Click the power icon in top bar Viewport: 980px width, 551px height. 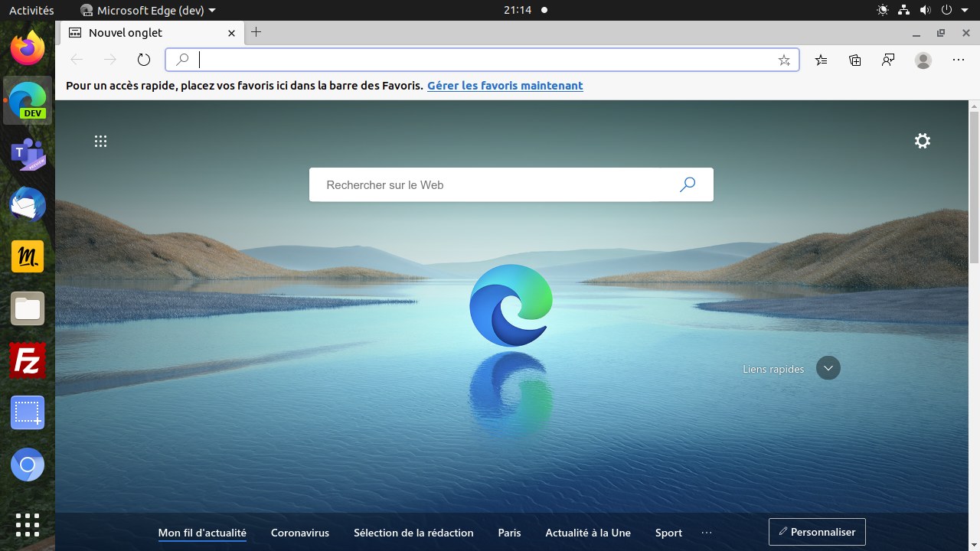[x=947, y=10]
